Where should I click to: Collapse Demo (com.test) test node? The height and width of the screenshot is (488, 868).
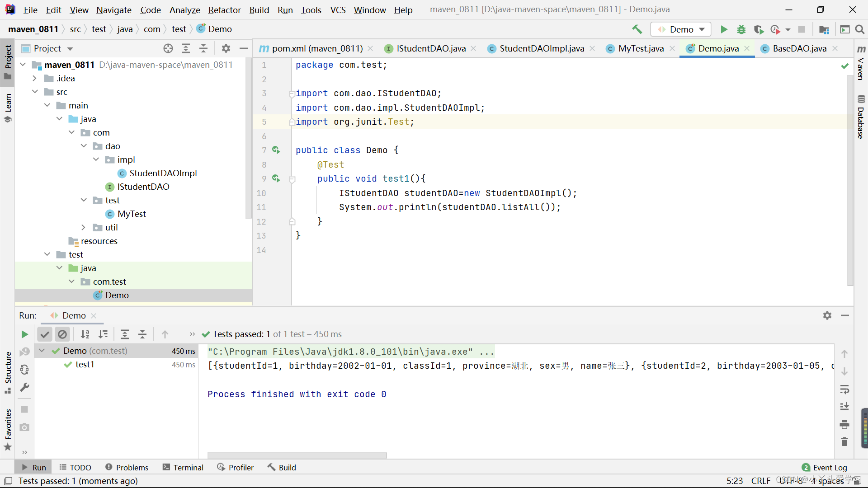click(42, 351)
